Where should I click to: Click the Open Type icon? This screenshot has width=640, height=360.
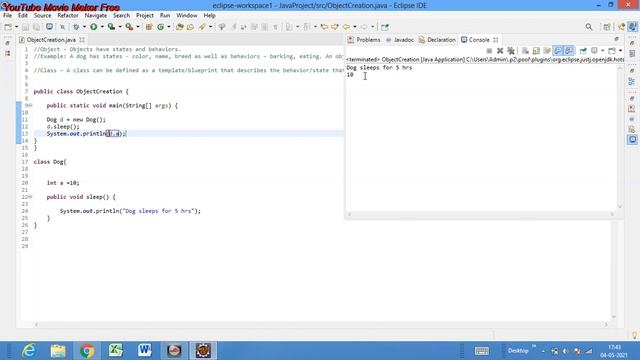(180, 27)
